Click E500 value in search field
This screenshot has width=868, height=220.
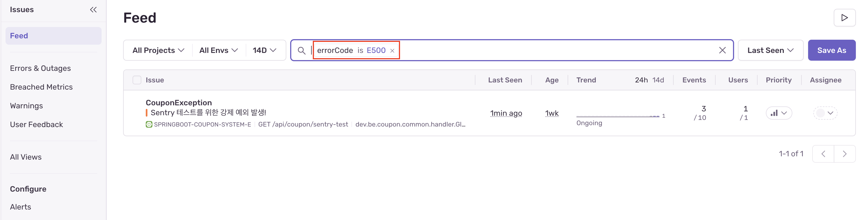376,50
